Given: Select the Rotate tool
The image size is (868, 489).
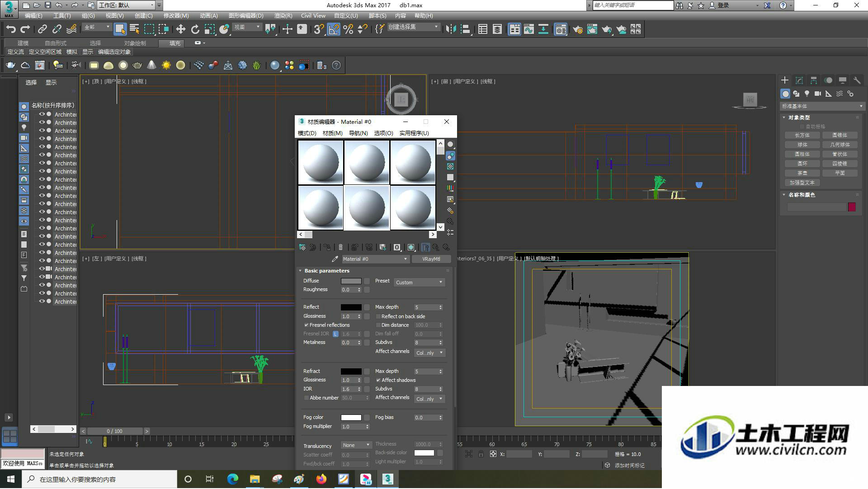Looking at the screenshot, I should pos(195,29).
